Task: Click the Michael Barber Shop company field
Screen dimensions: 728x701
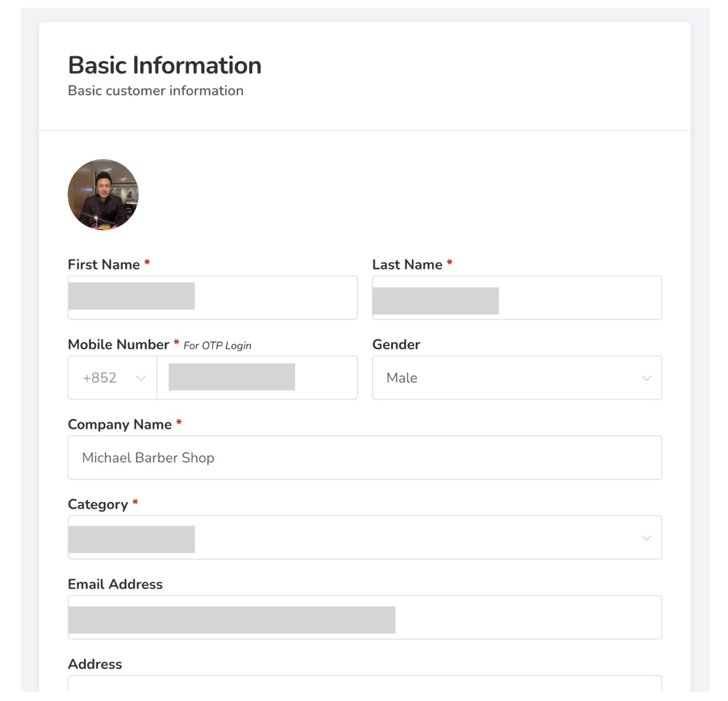Action: (365, 457)
